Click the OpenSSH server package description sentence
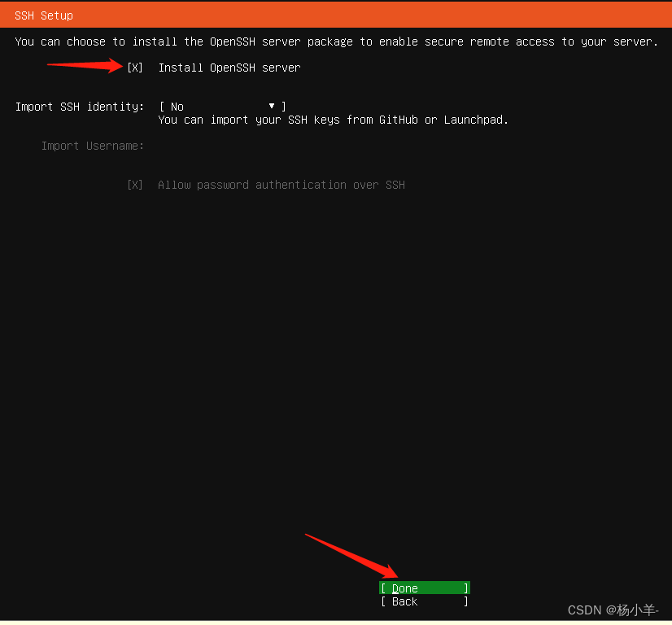 [x=337, y=42]
